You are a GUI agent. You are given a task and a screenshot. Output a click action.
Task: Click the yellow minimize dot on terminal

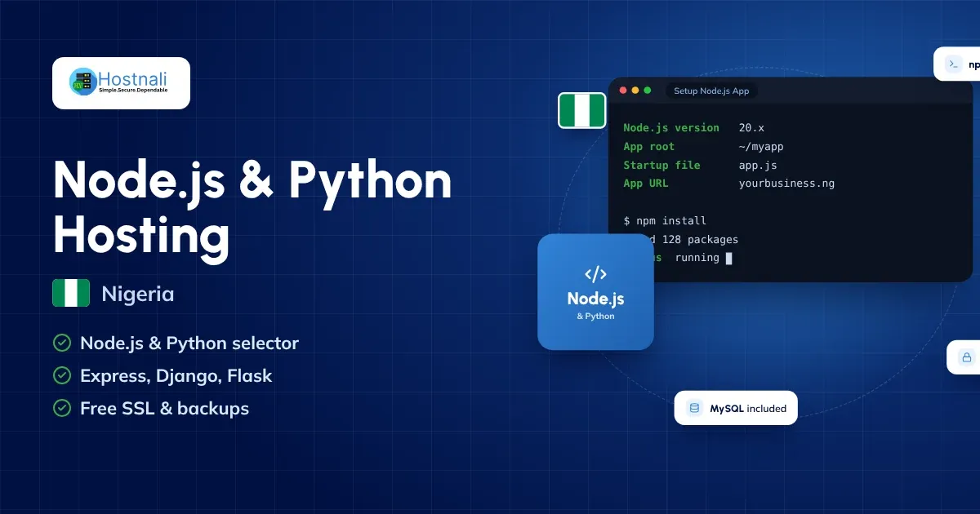point(635,91)
